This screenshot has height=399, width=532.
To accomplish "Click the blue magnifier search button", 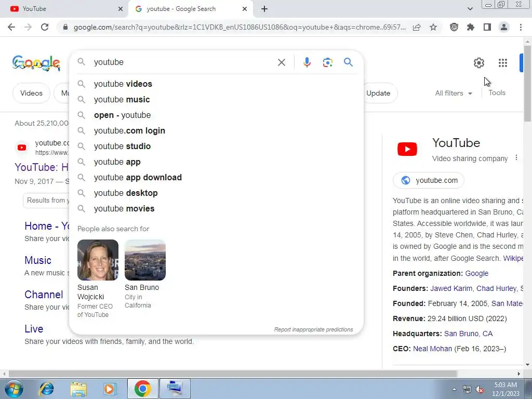I will click(348, 62).
